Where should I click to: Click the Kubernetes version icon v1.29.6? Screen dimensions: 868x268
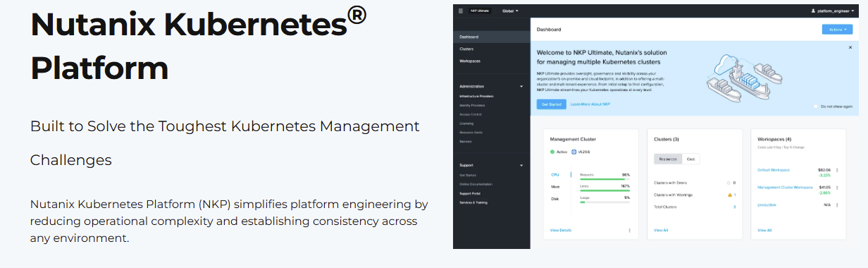(574, 152)
